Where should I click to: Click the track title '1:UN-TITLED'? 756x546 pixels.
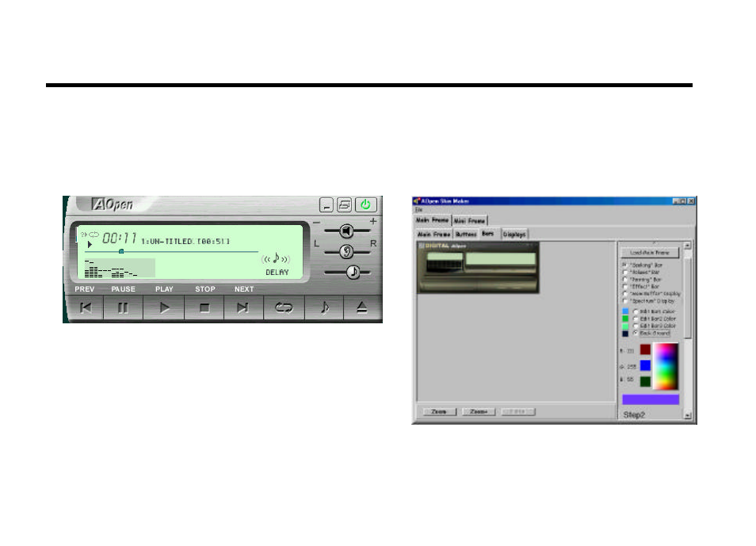[166, 241]
